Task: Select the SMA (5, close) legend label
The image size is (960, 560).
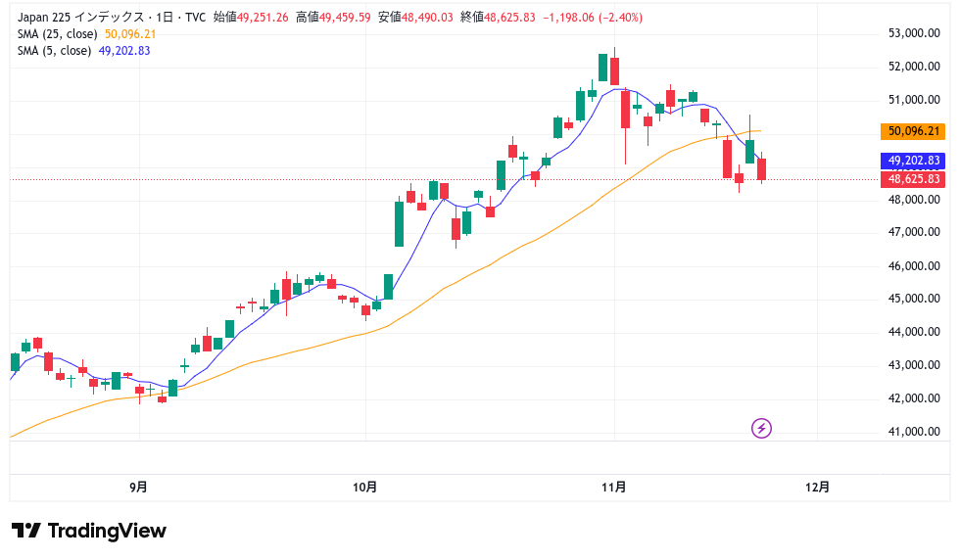Action: 55,51
